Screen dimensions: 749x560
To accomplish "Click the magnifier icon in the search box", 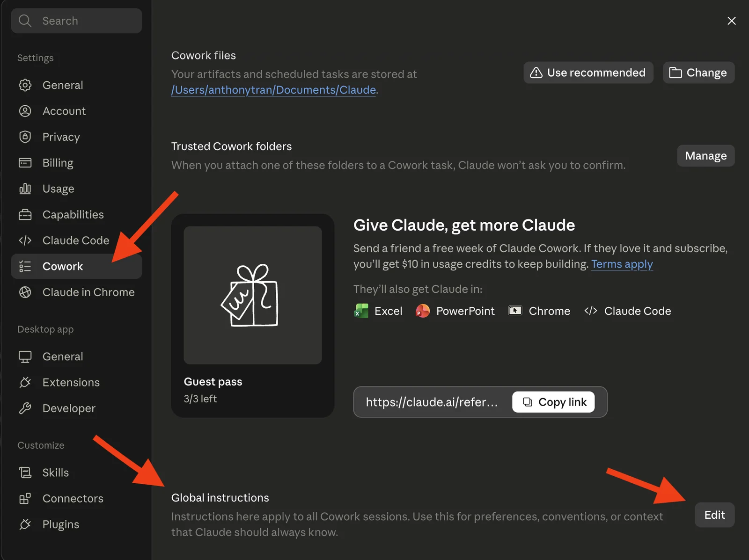I will point(25,21).
